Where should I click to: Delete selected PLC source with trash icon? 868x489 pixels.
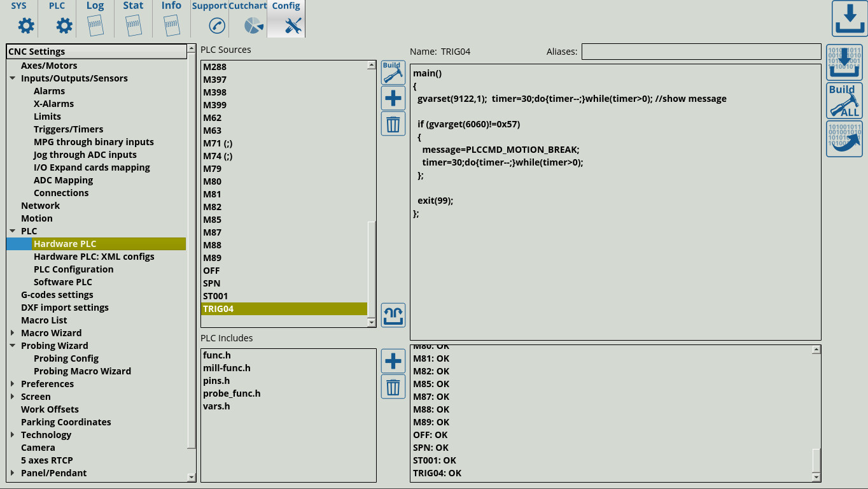click(x=393, y=124)
